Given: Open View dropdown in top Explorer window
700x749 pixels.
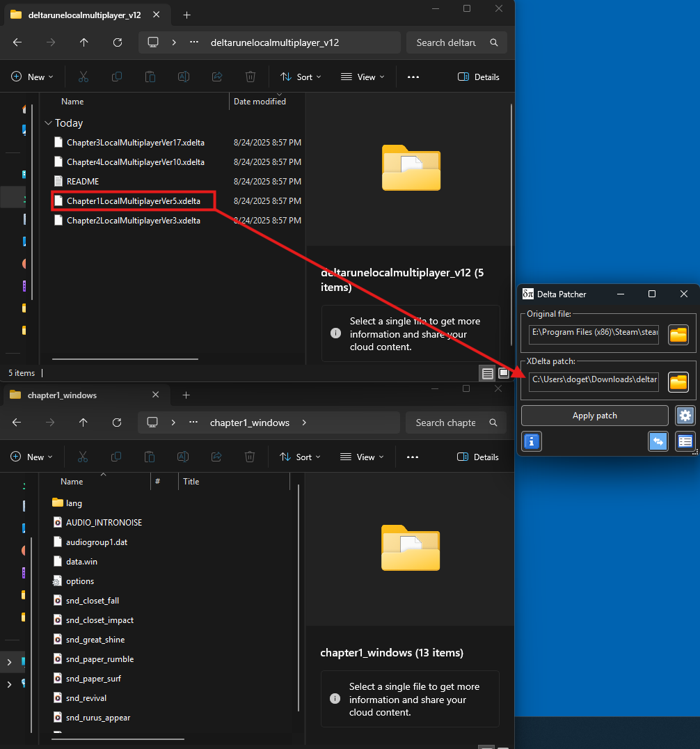Looking at the screenshot, I should click(363, 77).
